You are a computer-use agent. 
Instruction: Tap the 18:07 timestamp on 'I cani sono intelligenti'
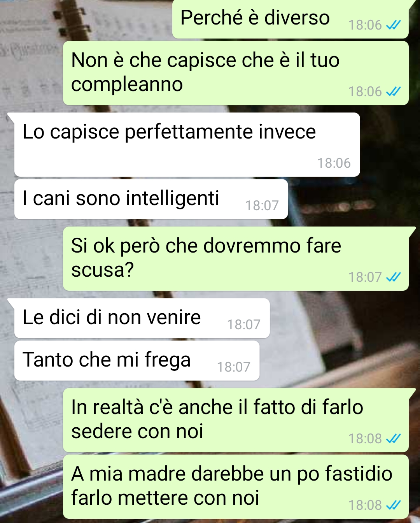262,205
